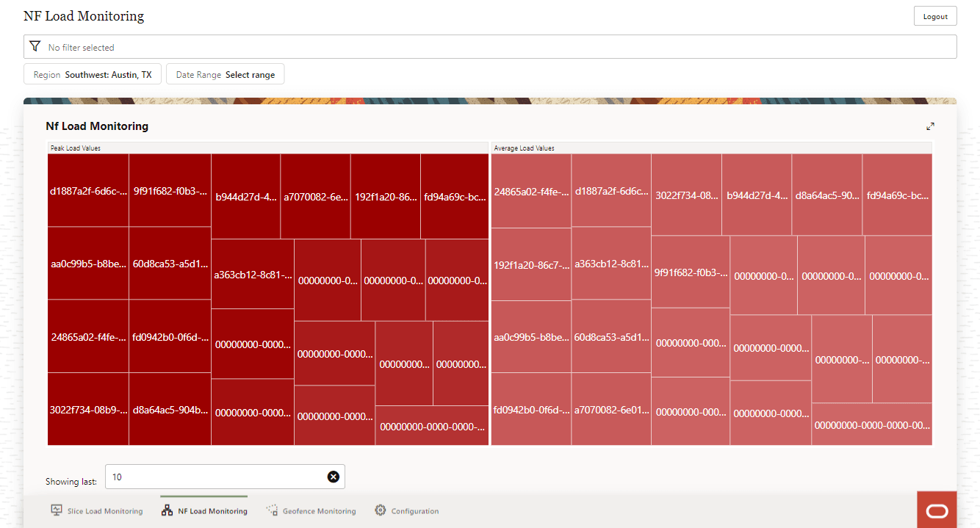Select 9f91f682-f0b3 cell in Peak Load Values
The image size is (980, 528).
pyautogui.click(x=170, y=190)
